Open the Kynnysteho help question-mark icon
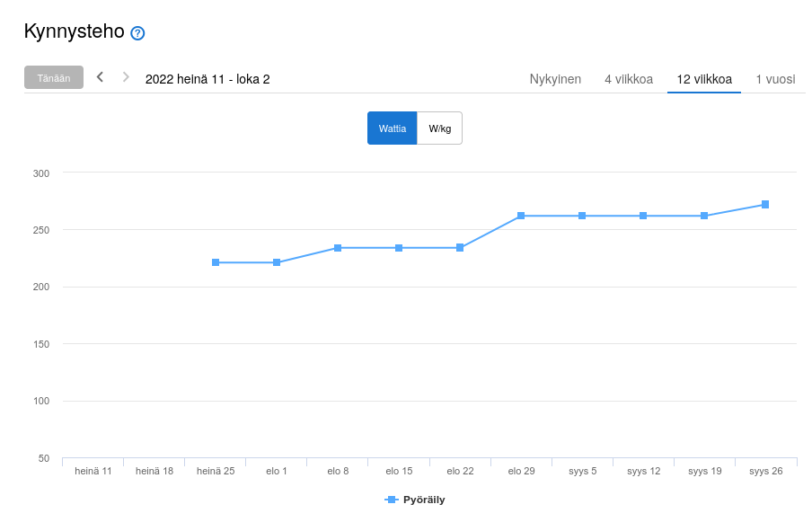The width and height of the screenshot is (812, 531). point(137,33)
